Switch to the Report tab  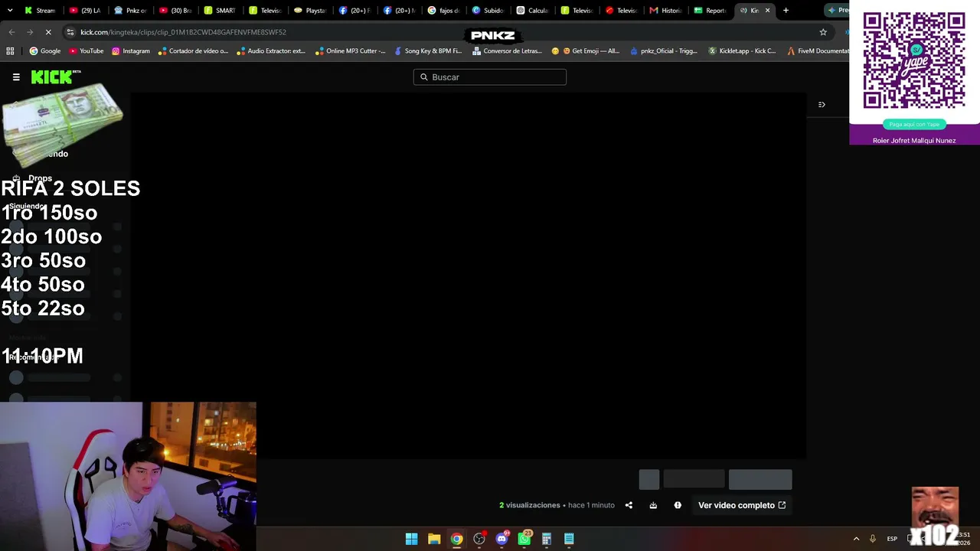pos(710,11)
